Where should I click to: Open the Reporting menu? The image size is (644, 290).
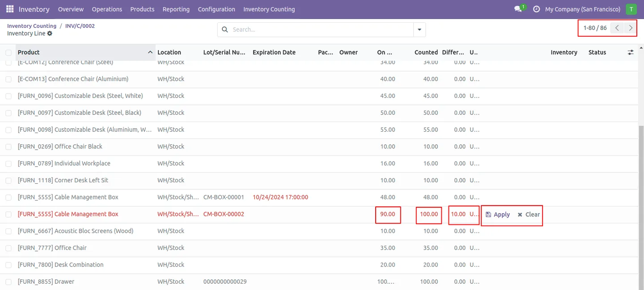coord(176,9)
